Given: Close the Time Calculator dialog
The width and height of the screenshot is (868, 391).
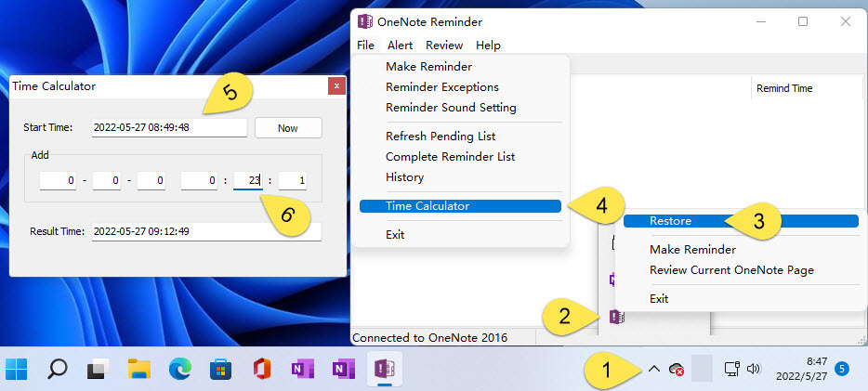Looking at the screenshot, I should pyautogui.click(x=336, y=85).
